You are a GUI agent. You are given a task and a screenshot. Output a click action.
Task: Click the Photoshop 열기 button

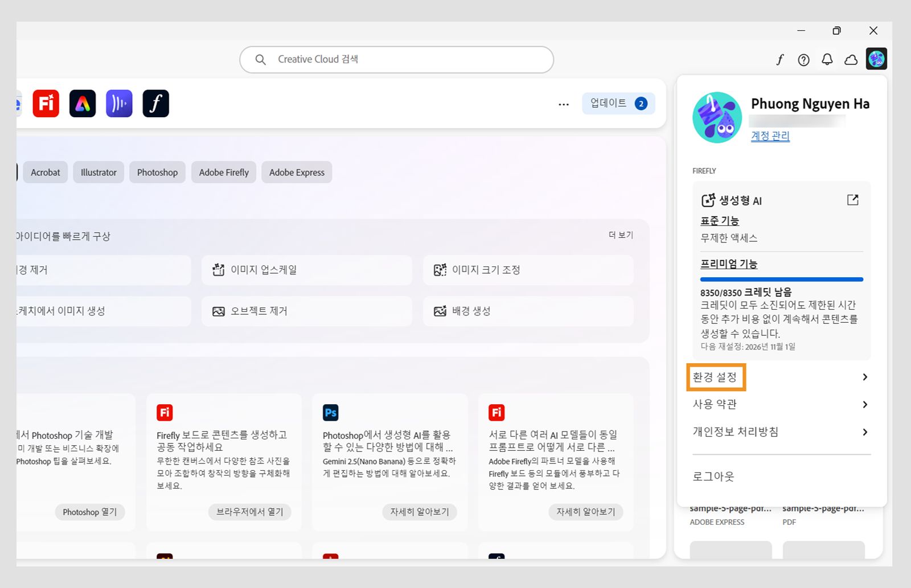click(x=90, y=512)
